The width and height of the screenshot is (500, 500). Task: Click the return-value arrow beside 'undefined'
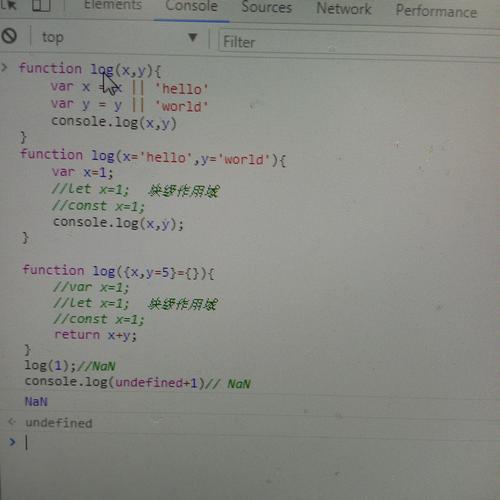tap(12, 422)
